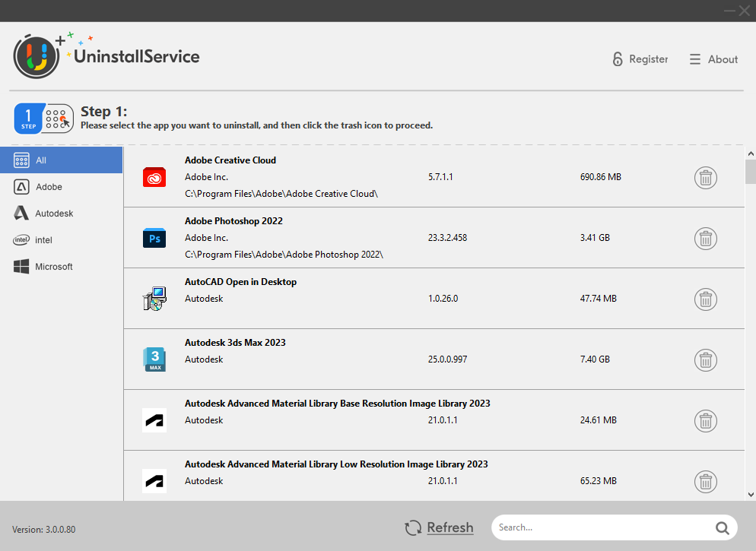The image size is (756, 551).
Task: Select the AutoCAD Open in Desktop installer icon
Action: 154,299
